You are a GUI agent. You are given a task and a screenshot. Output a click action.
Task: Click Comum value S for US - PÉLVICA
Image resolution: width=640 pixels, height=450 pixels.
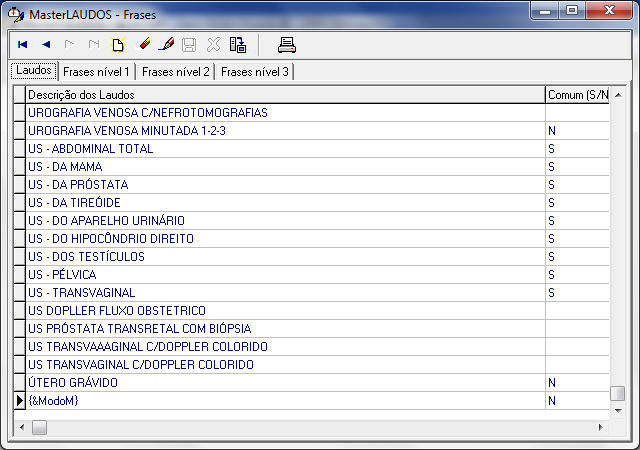coord(577,274)
